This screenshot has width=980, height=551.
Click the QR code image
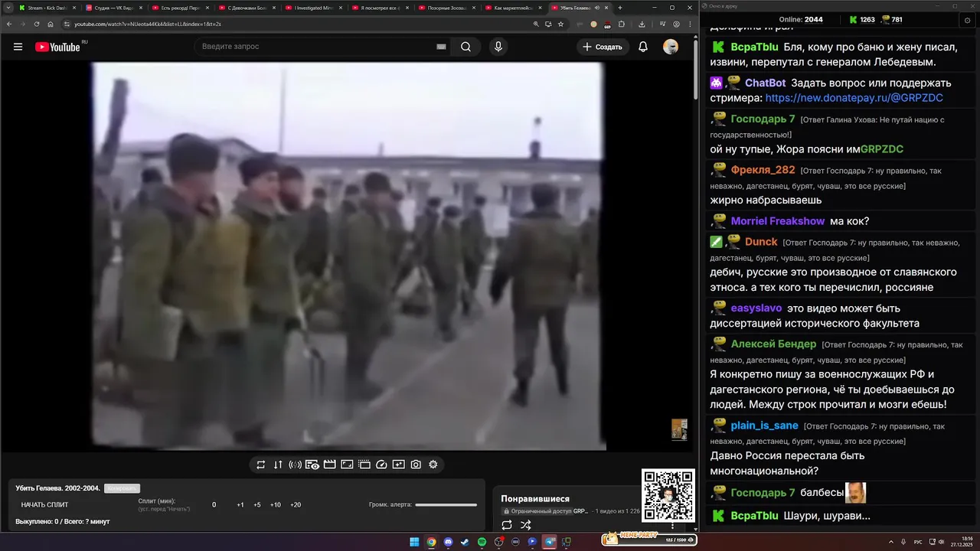point(668,496)
